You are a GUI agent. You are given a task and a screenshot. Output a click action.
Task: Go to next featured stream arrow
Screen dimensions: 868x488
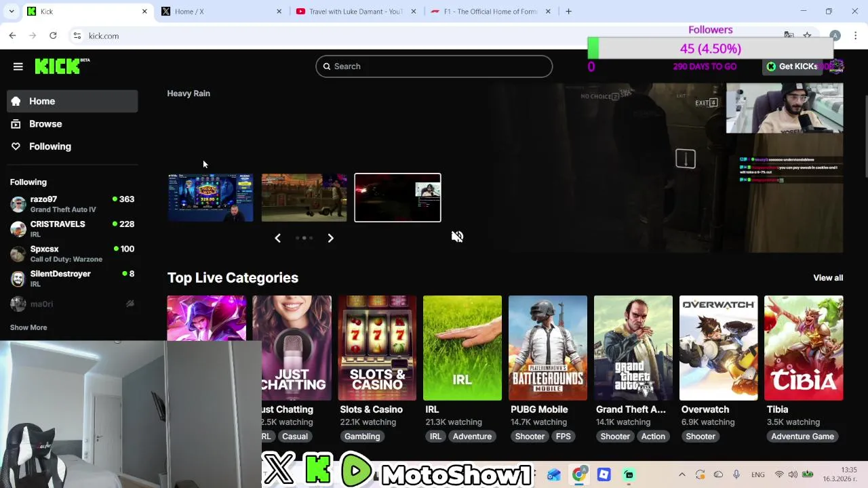330,238
